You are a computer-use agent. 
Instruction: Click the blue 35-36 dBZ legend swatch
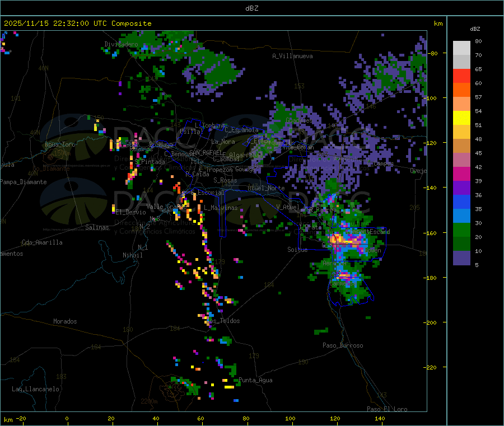(461, 202)
